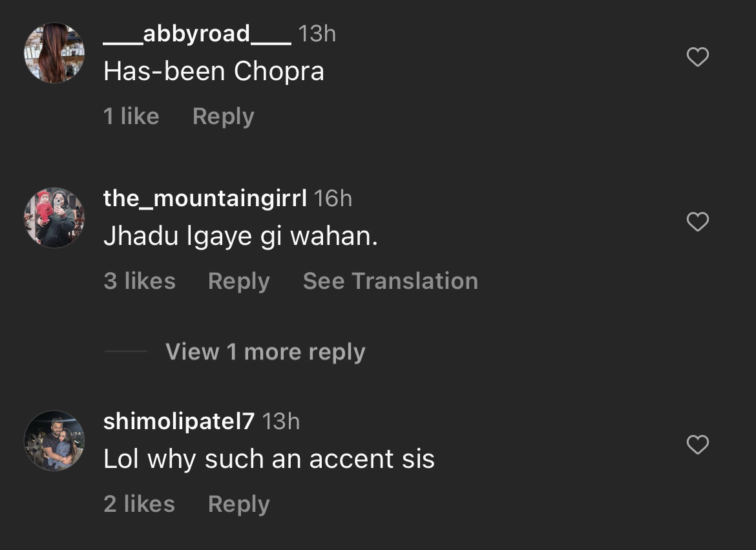Visit the ___abbyroad___ username link

197,34
